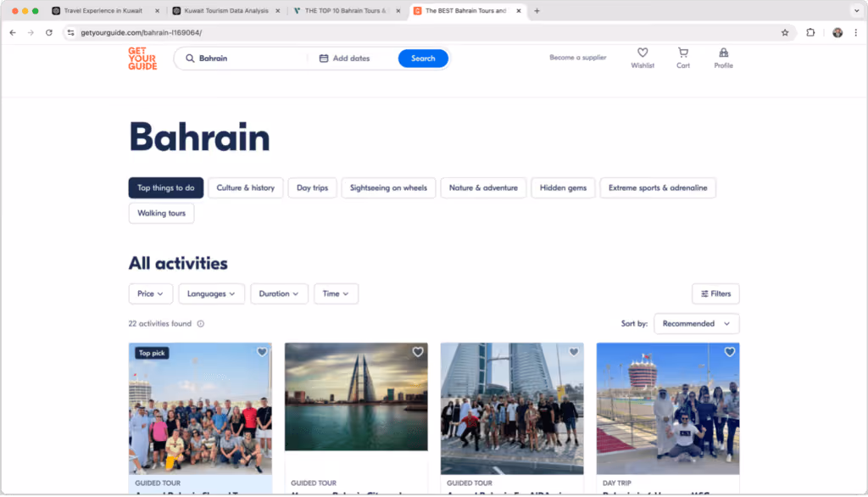Click the browser address bar URL
868x497 pixels.
click(142, 33)
